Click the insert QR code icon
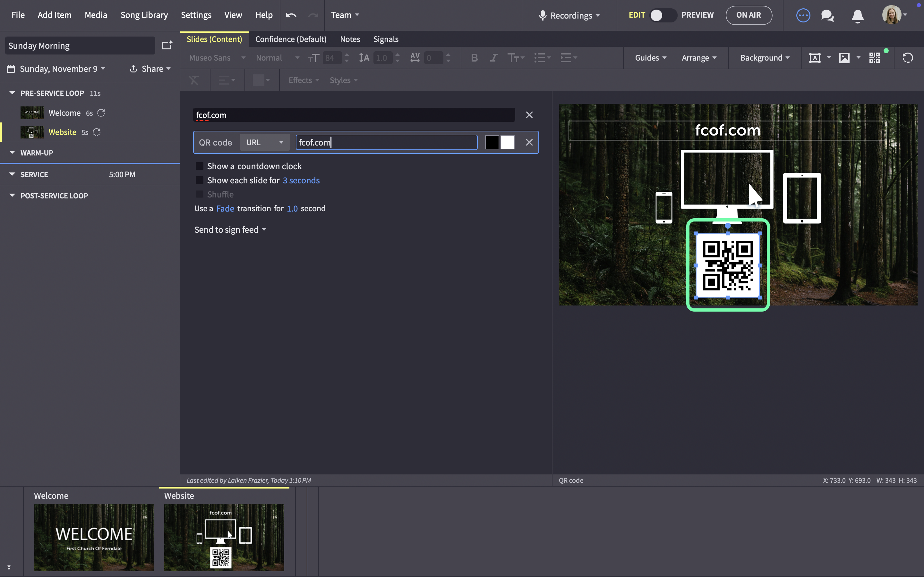The height and width of the screenshot is (577, 924). pos(874,58)
